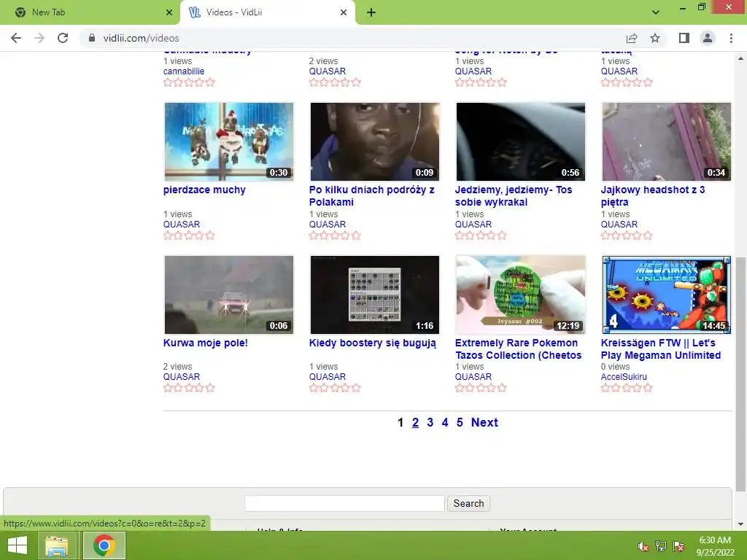Open the Chrome three-dot menu
The image size is (747, 560).
731,38
